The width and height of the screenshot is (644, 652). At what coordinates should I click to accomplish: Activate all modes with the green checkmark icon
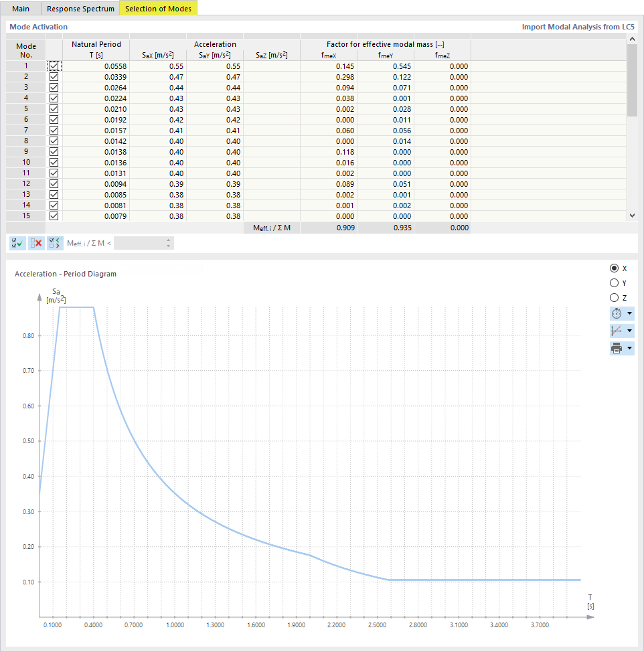tap(17, 243)
